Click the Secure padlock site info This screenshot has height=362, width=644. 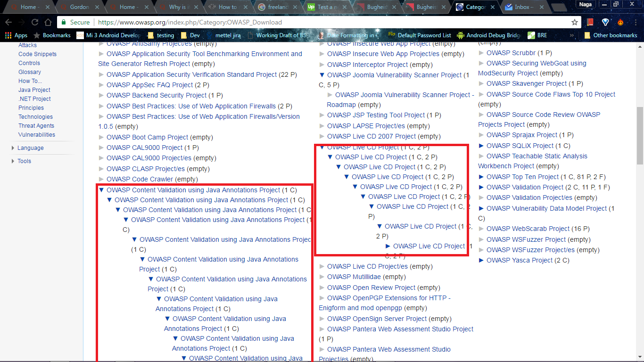pyautogui.click(x=75, y=22)
